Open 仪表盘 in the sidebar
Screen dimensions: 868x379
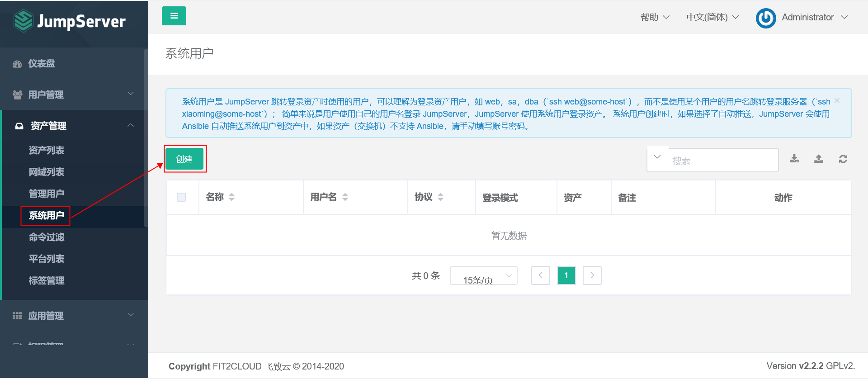[42, 64]
